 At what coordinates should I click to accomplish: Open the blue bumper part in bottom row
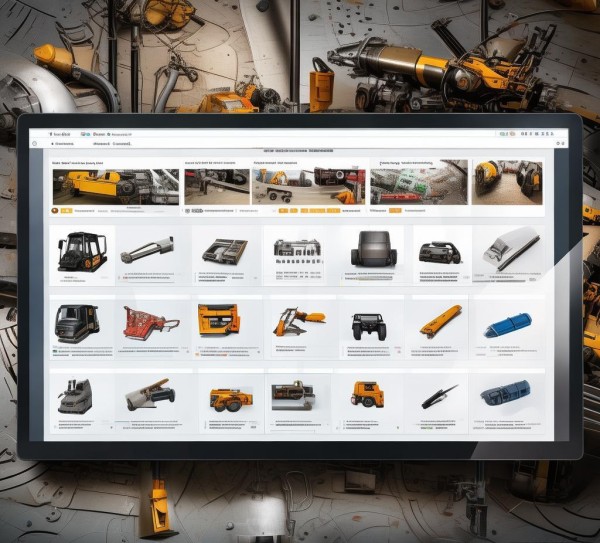(505, 393)
